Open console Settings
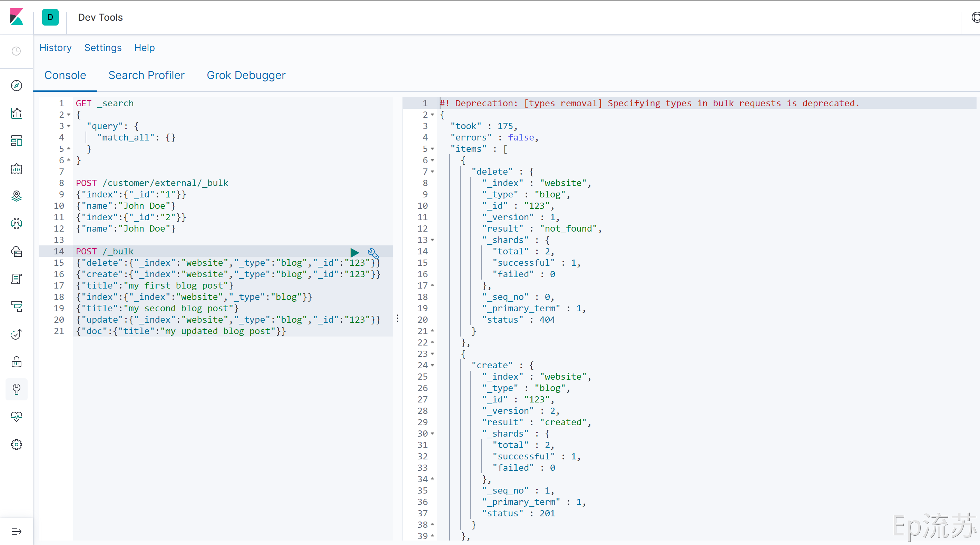The width and height of the screenshot is (980, 545). coord(103,48)
